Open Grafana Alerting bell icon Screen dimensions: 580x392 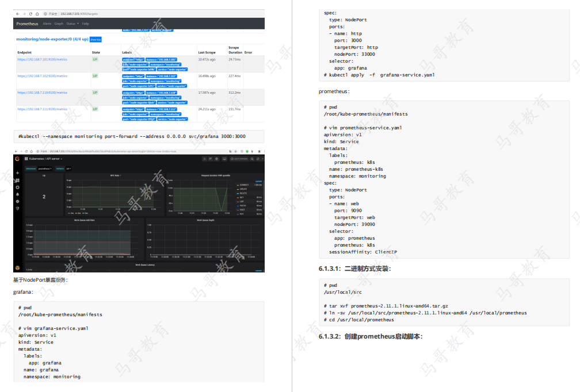[17, 194]
